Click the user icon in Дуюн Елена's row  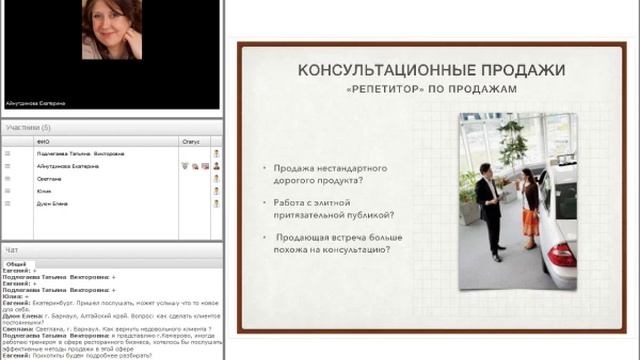tap(216, 203)
